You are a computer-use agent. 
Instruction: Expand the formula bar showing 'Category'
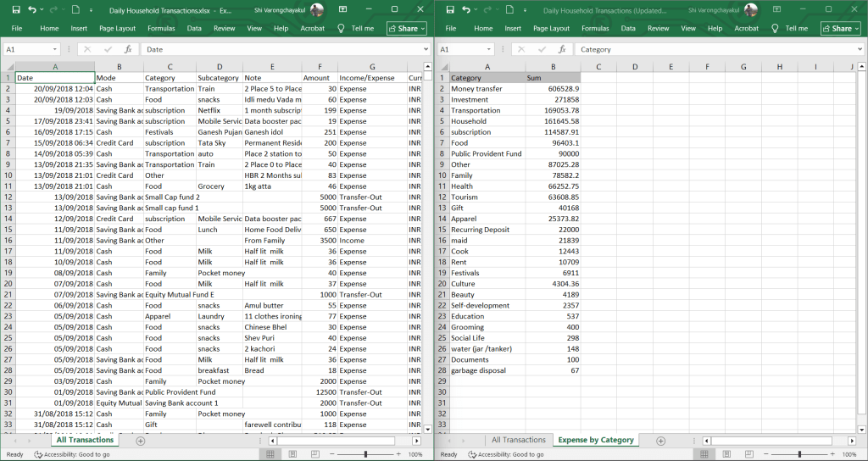tap(860, 49)
